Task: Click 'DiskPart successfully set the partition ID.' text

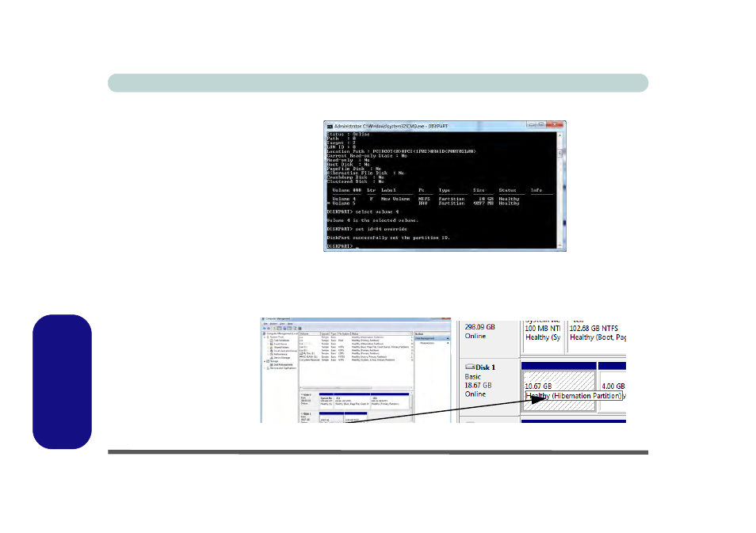Action: click(388, 238)
